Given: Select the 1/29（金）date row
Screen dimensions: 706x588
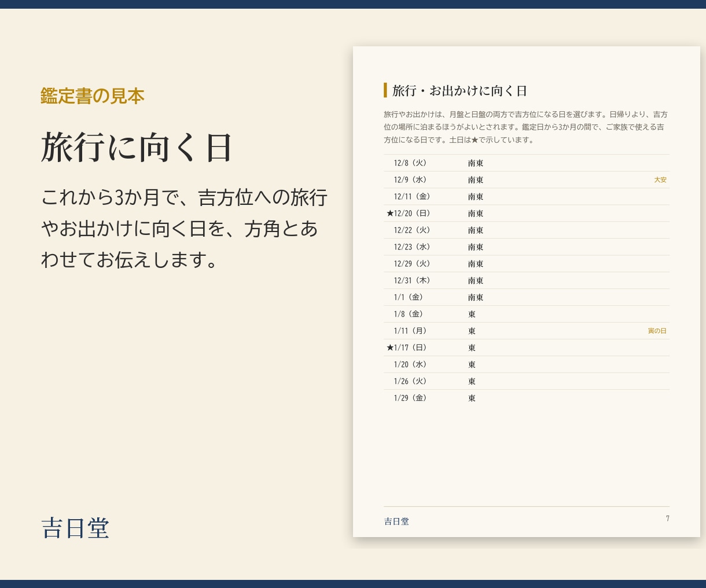Looking at the screenshot, I should [x=527, y=398].
